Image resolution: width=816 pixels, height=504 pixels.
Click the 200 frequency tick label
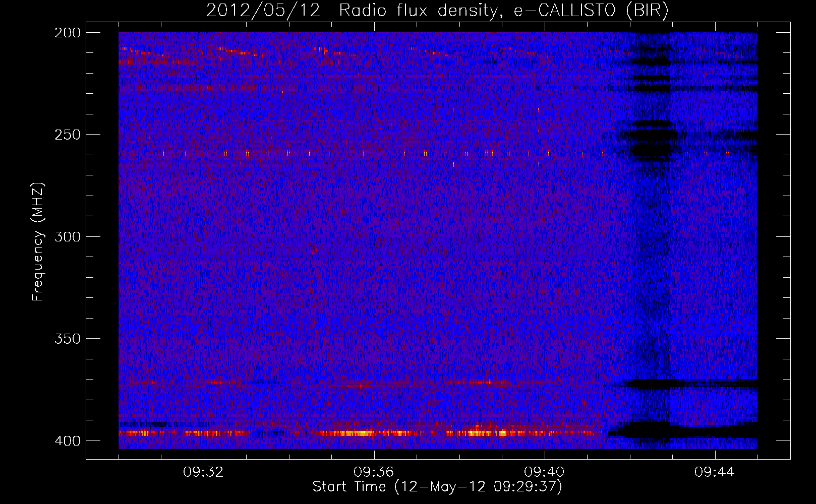click(68, 33)
